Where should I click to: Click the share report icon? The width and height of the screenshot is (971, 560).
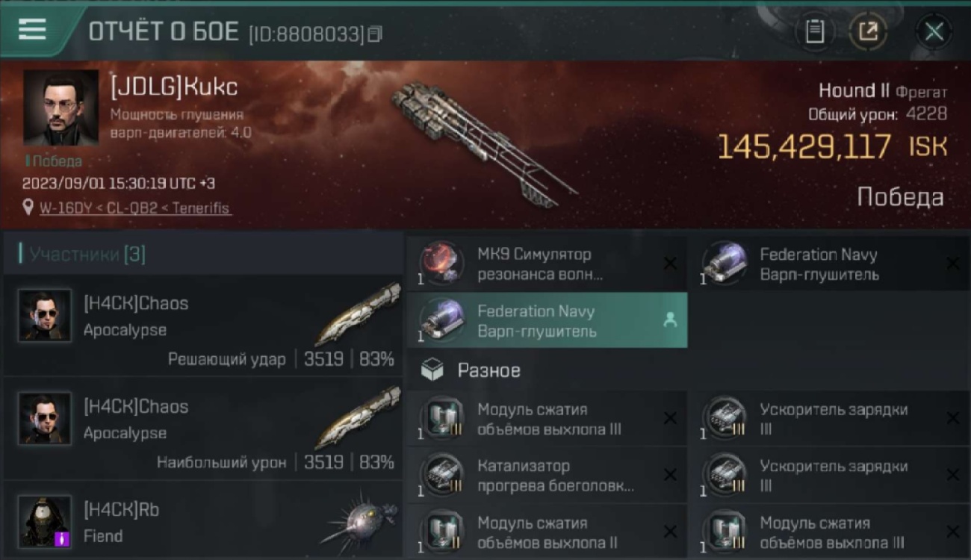coord(867,31)
